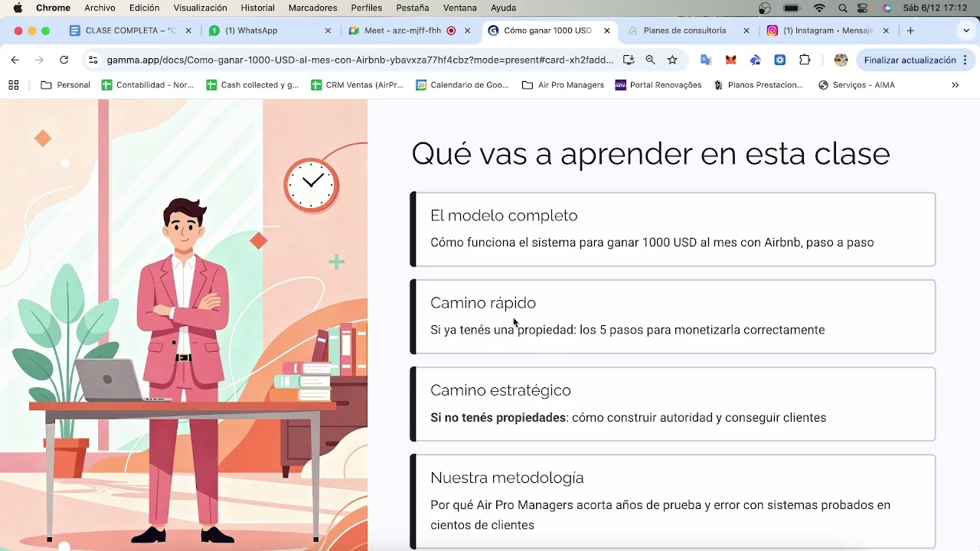Open the Contabilidad bookmark

coord(148,85)
